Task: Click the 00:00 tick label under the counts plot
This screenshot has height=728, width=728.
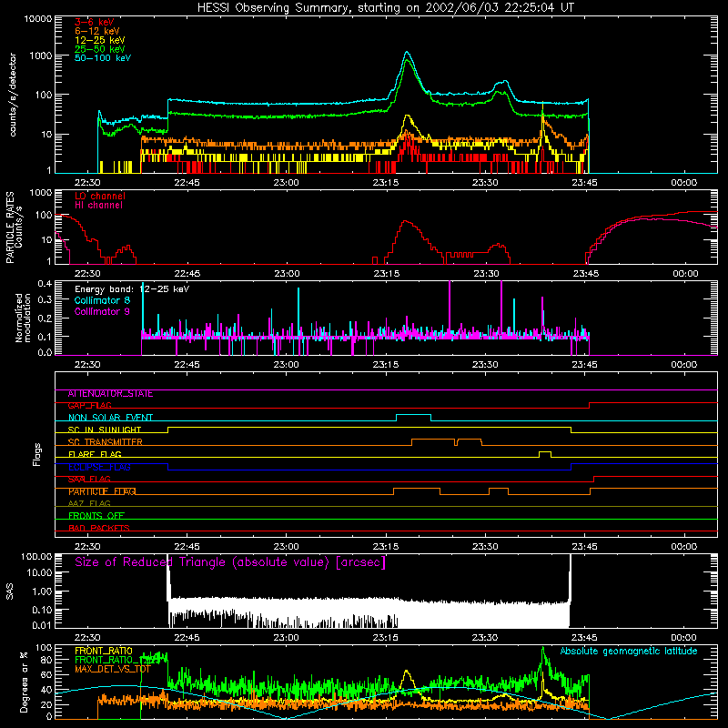Action: coord(684,183)
